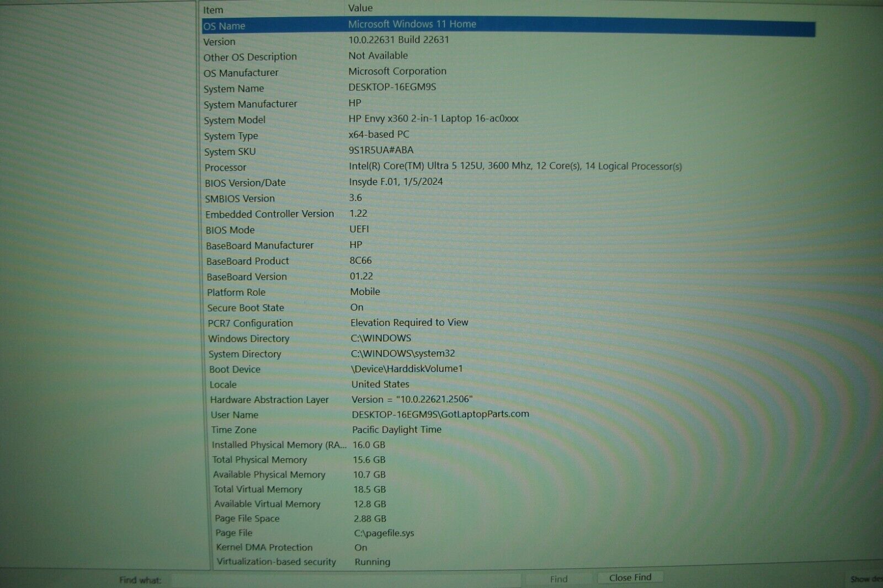Image resolution: width=883 pixels, height=588 pixels.
Task: Select the UEFI value
Action: [359, 229]
